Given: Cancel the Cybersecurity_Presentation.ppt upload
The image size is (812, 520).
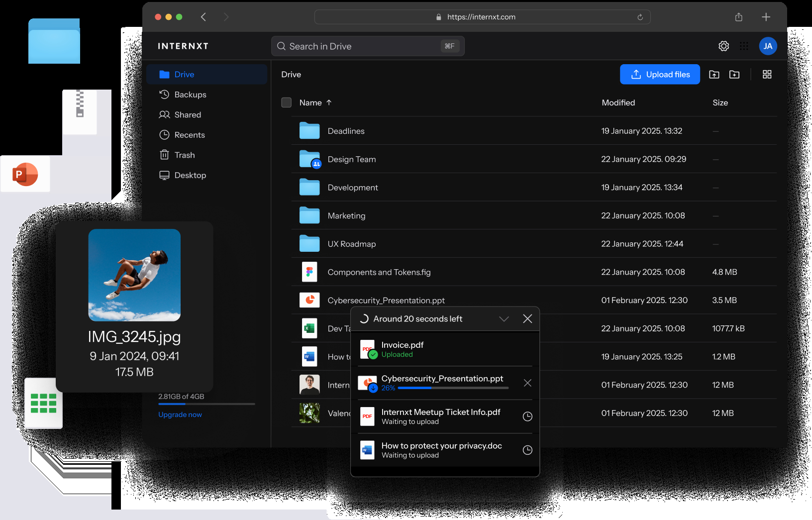Looking at the screenshot, I should click(527, 383).
